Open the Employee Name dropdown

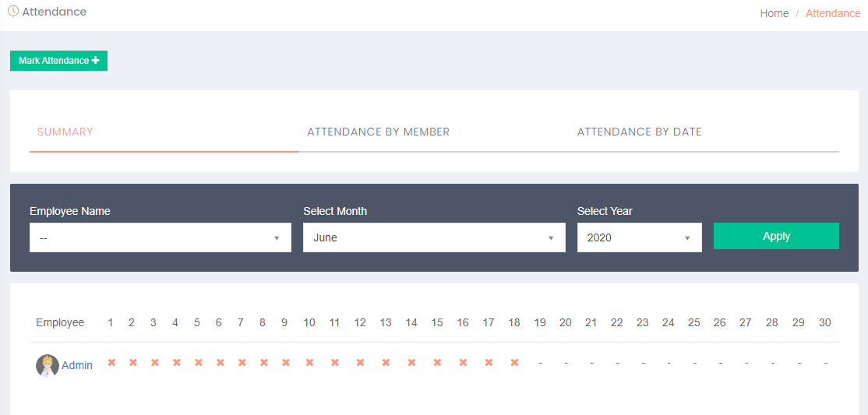(161, 237)
